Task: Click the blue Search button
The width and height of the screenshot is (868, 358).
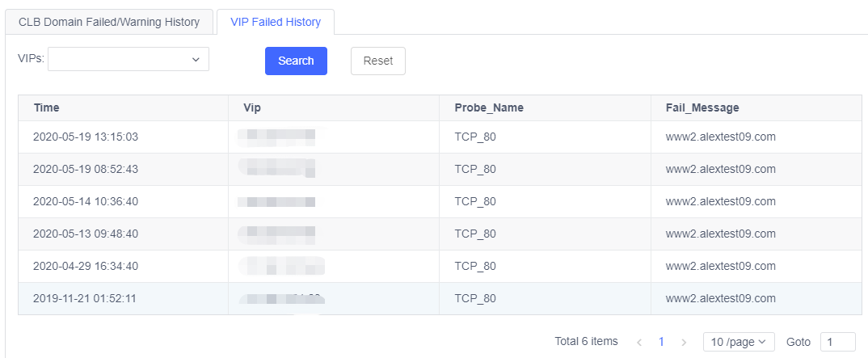Action: 296,61
